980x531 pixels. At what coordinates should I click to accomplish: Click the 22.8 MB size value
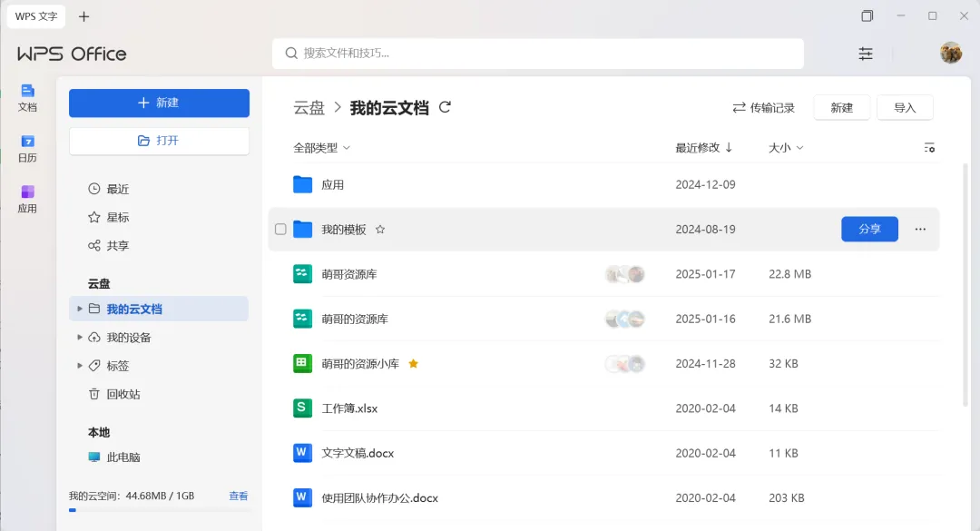click(x=790, y=274)
